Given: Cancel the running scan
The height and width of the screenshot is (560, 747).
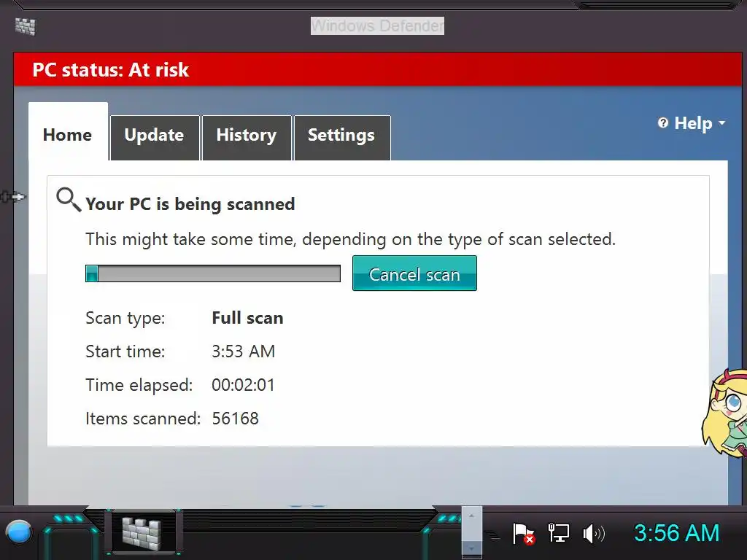Looking at the screenshot, I should (414, 273).
